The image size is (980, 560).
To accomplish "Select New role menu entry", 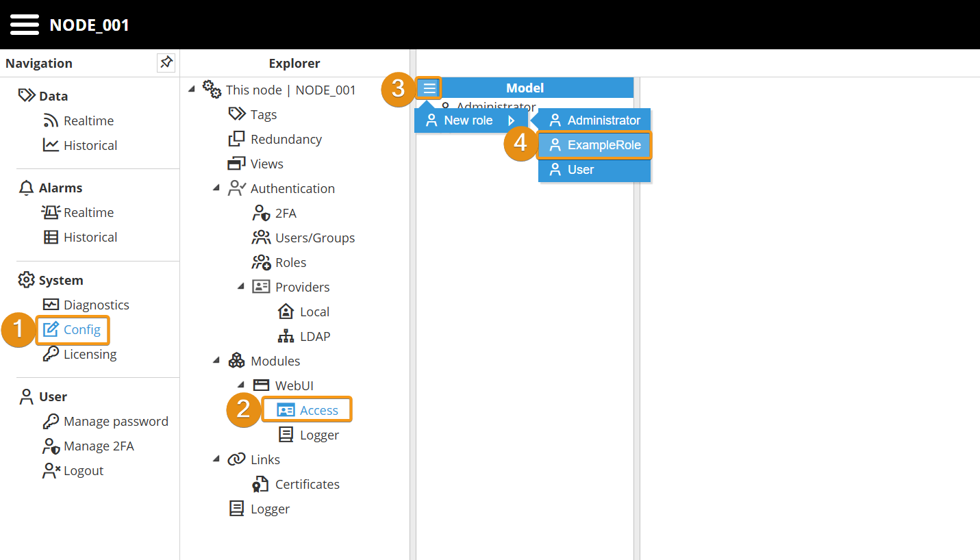I will 468,120.
